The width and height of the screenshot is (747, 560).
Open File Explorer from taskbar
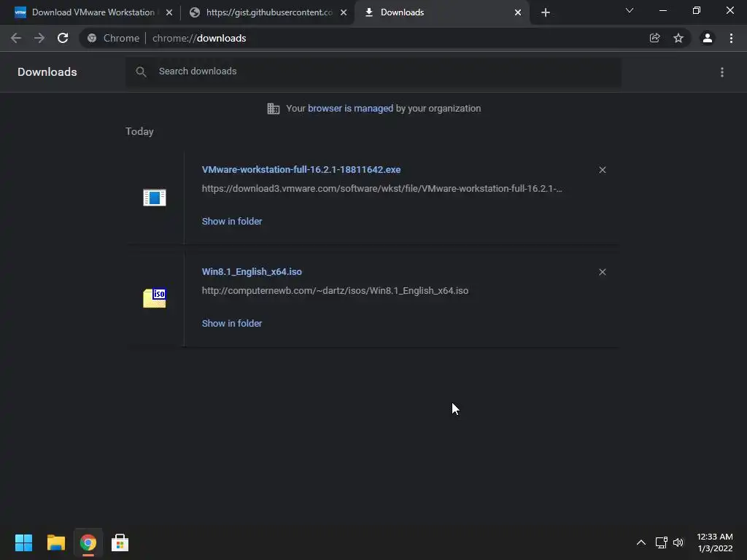pyautogui.click(x=55, y=542)
